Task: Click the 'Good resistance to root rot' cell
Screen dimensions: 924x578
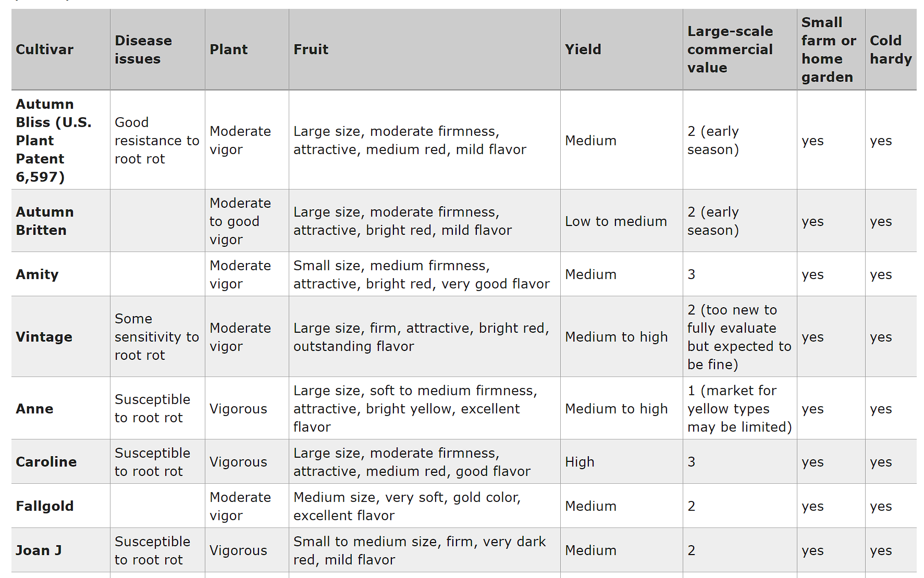Action: (156, 141)
